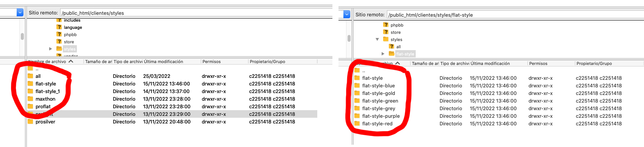This screenshot has width=644, height=147.
Task: Click the phpbb unknown-folder icon in left tree
Action: (59, 34)
